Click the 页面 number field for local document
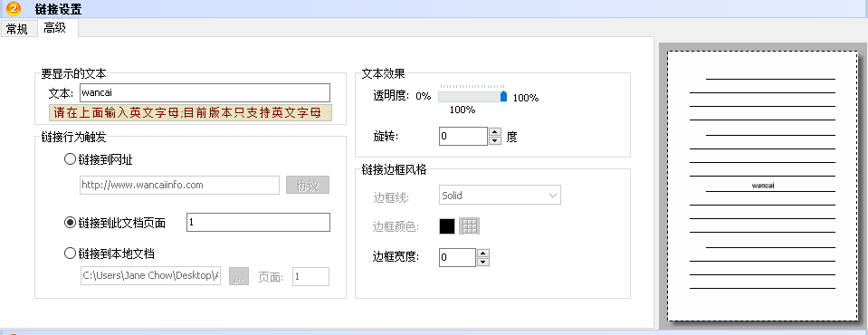Image resolution: width=868 pixels, height=335 pixels. (310, 276)
